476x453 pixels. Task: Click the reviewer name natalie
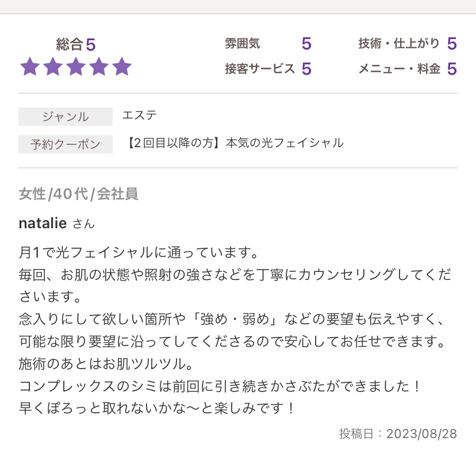43,224
